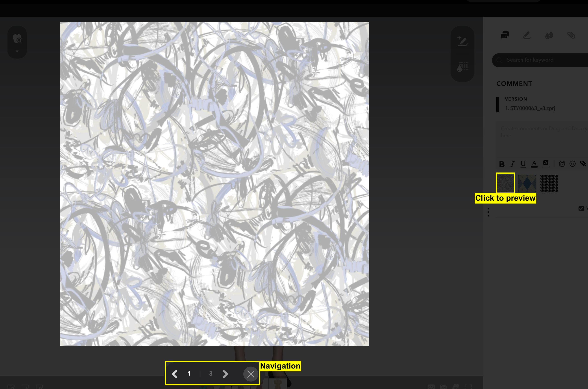
Task: Select version 1. STY000063_v8.zprj
Action: (x=530, y=108)
